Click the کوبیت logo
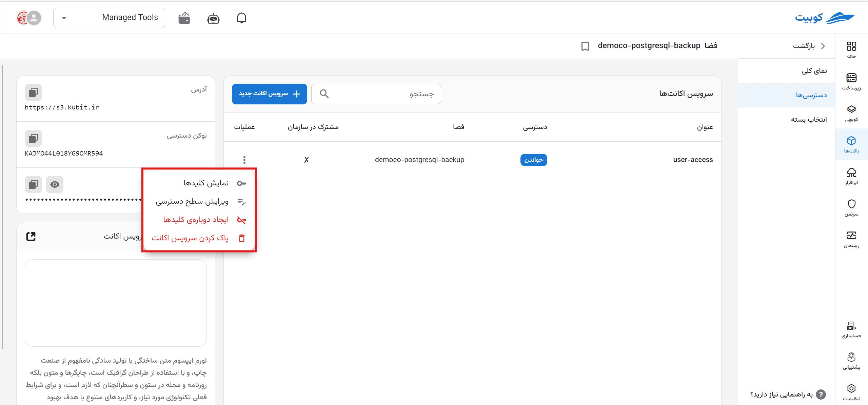 click(825, 18)
